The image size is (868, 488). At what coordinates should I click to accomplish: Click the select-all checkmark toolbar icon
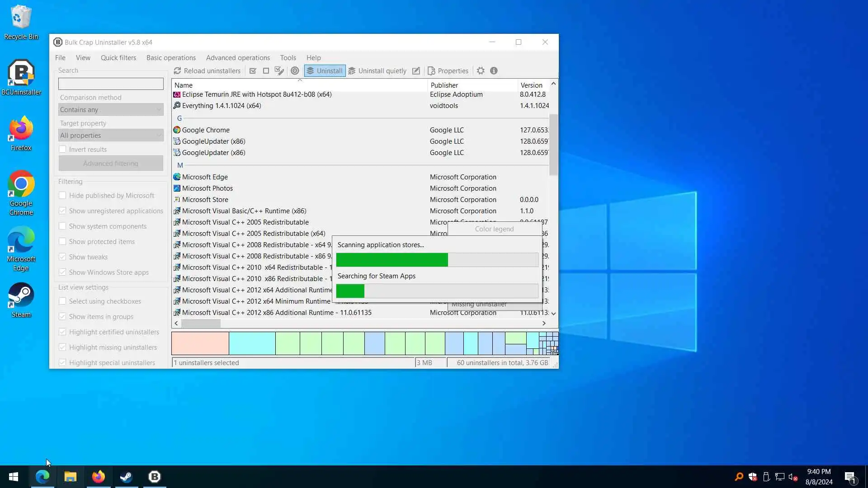(x=253, y=71)
